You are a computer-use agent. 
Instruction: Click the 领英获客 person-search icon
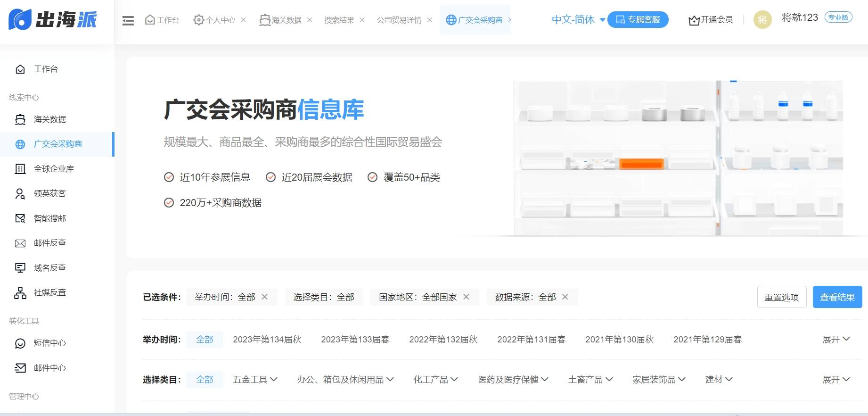pos(20,194)
